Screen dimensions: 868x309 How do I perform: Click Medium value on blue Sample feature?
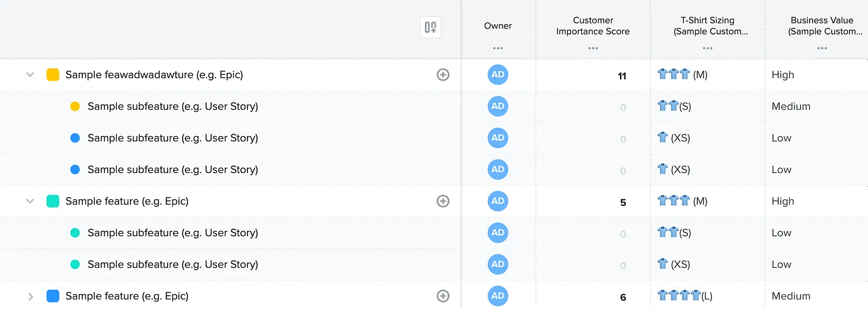(x=791, y=296)
